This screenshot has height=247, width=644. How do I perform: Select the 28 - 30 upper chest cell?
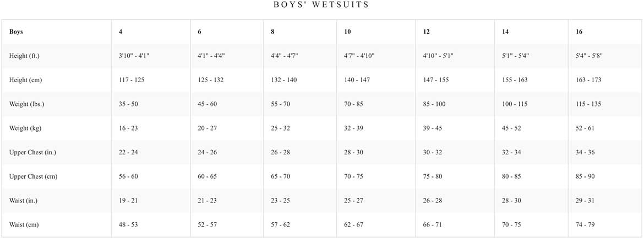pyautogui.click(x=354, y=152)
